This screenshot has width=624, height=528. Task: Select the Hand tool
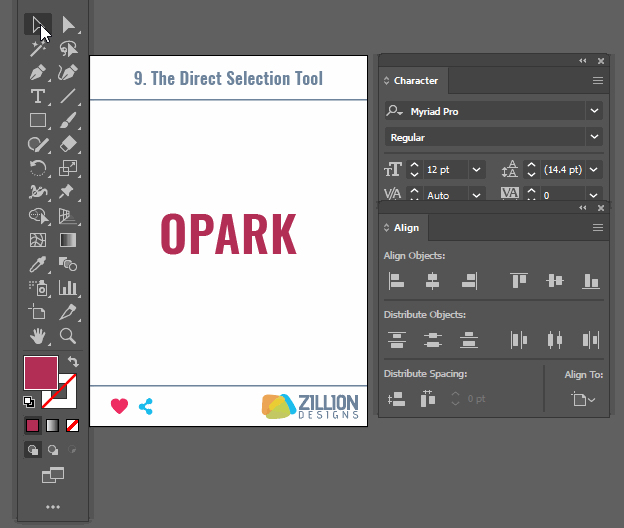pos(38,336)
